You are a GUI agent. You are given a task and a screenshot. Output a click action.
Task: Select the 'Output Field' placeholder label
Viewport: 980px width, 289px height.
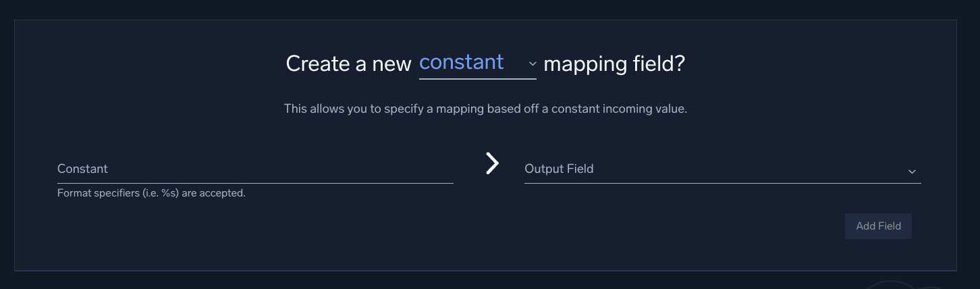coord(559,169)
